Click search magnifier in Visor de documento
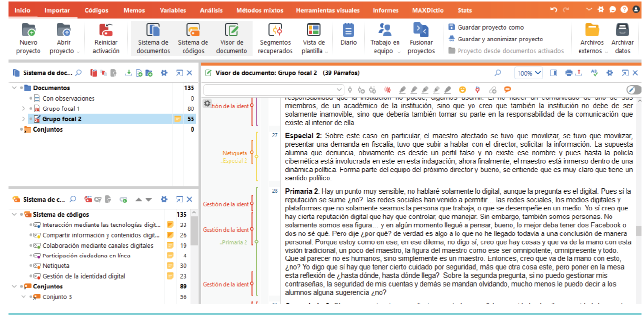The width and height of the screenshot is (644, 318). coord(497,73)
